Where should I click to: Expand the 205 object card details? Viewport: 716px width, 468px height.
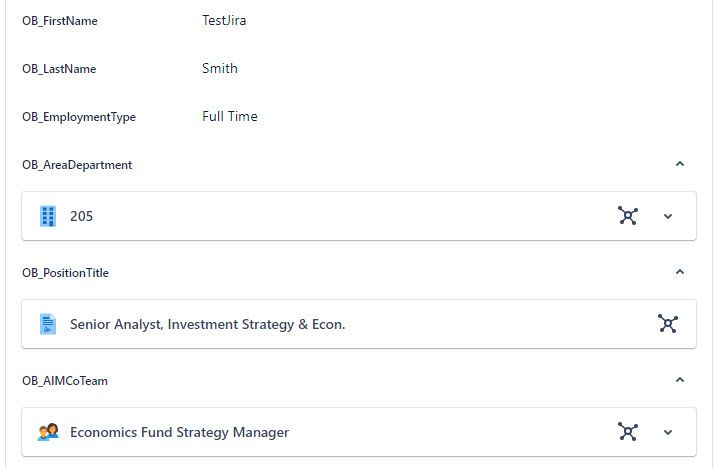pyautogui.click(x=668, y=216)
